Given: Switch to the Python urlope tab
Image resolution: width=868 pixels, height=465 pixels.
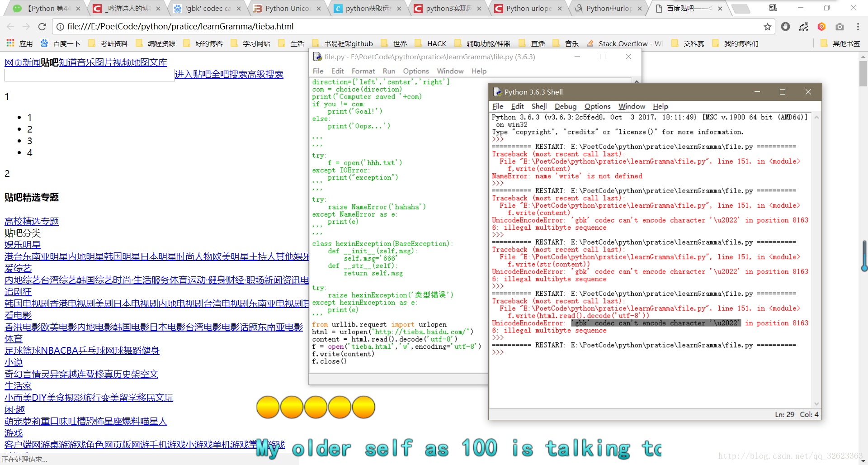Looking at the screenshot, I should coord(528,8).
